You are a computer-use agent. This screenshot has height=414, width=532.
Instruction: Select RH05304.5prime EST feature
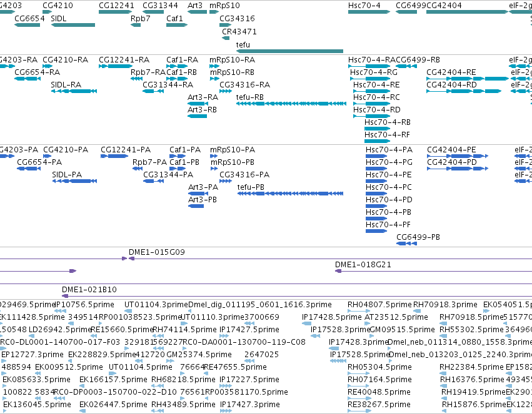359,373
